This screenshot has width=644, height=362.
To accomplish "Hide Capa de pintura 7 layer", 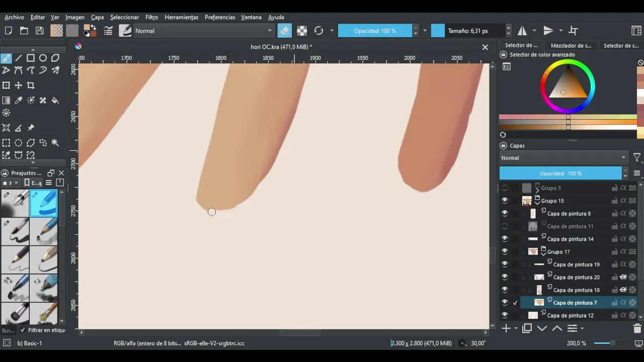I will click(505, 303).
